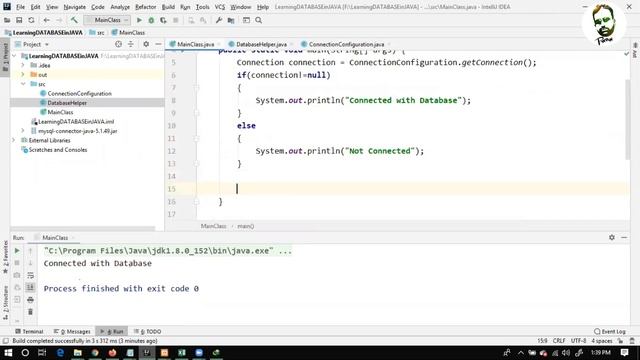Open Windows Start menu
Viewport: 640px width, 360px height.
point(8,353)
